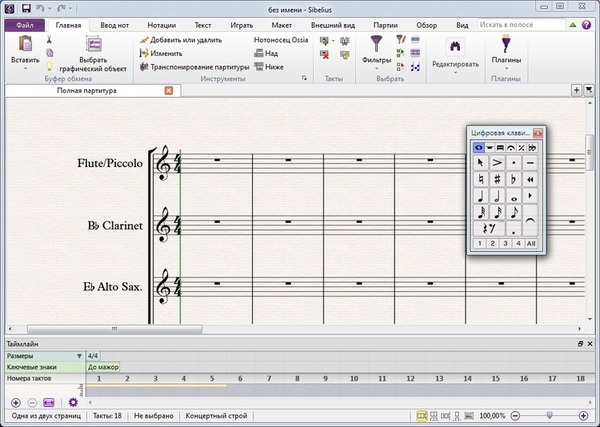Toggle voice 2 on the keypad
600x427 pixels.
coord(493,243)
